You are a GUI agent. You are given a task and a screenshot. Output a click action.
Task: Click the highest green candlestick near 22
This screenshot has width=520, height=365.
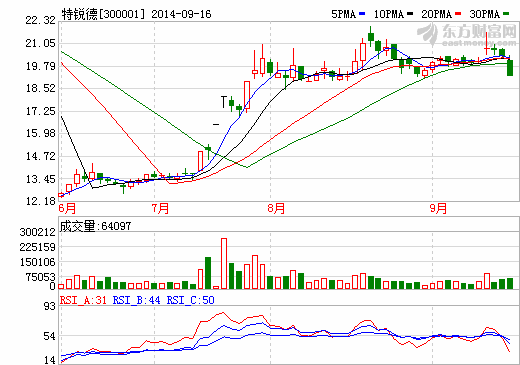371,37
